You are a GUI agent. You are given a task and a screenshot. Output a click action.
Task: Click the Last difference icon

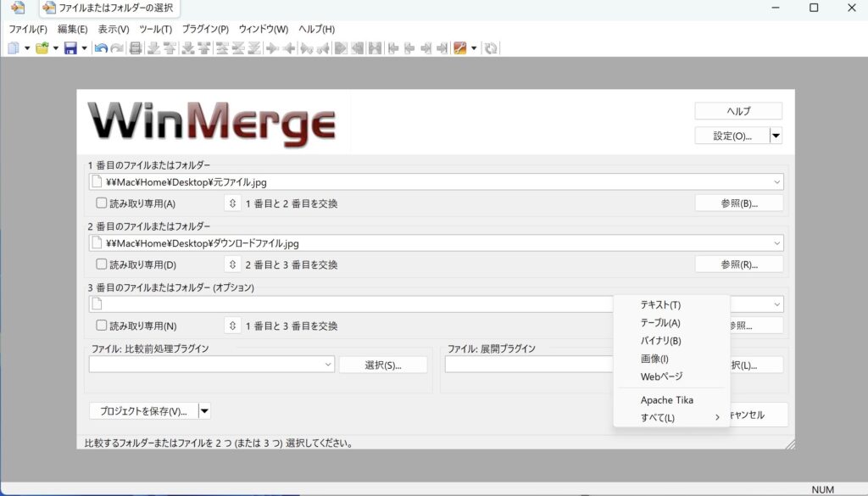254,48
